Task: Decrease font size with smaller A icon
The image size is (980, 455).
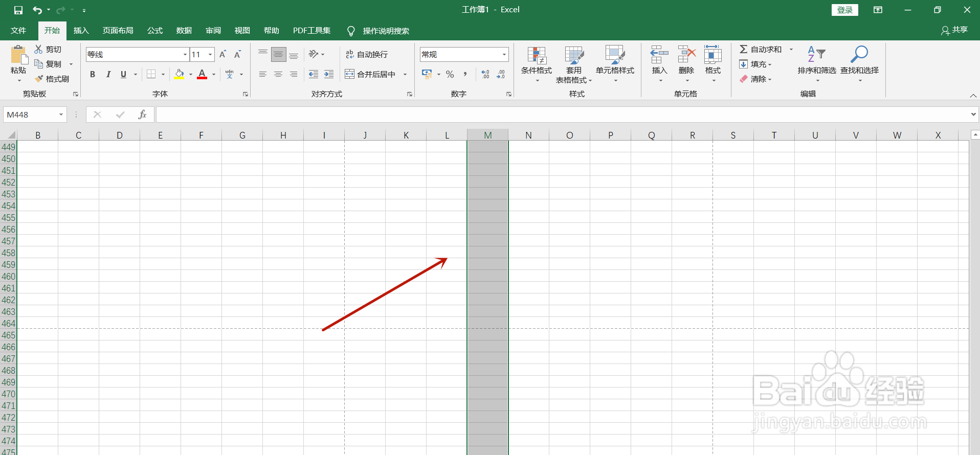Action: coord(237,54)
